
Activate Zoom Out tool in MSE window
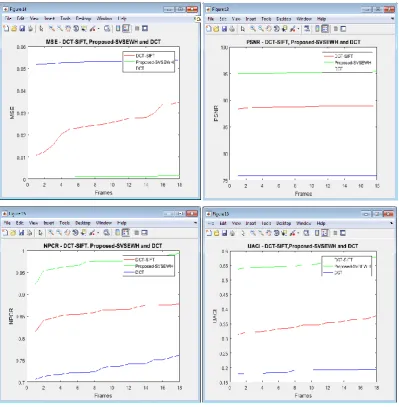60,28
